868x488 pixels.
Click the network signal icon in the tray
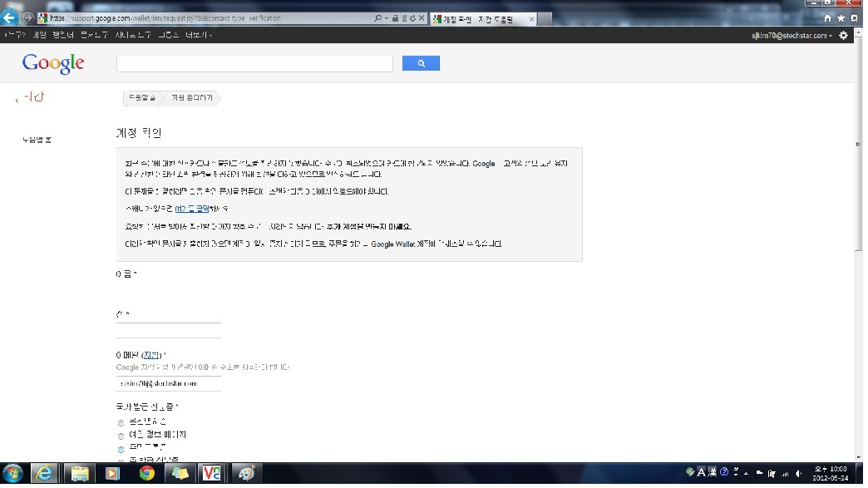(x=785, y=474)
